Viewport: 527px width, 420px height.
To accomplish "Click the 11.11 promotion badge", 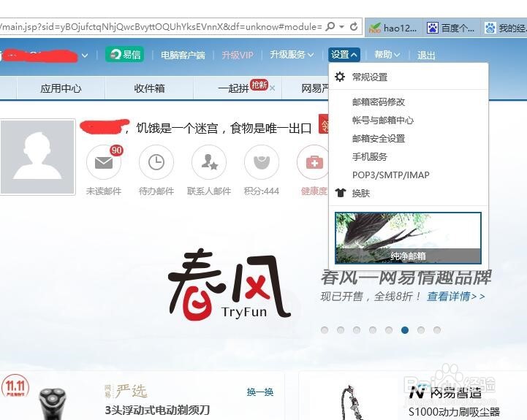I will point(15,388).
